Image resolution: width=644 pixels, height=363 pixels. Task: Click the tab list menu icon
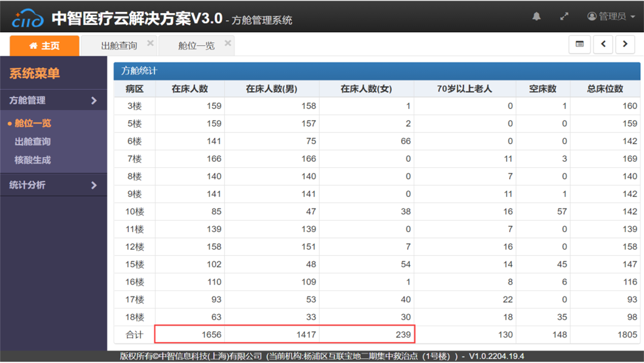click(x=579, y=44)
